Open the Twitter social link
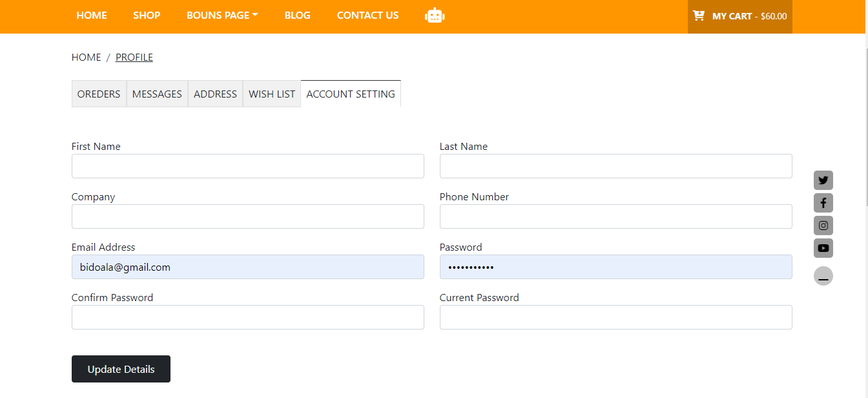Image resolution: width=868 pixels, height=398 pixels. click(x=823, y=180)
